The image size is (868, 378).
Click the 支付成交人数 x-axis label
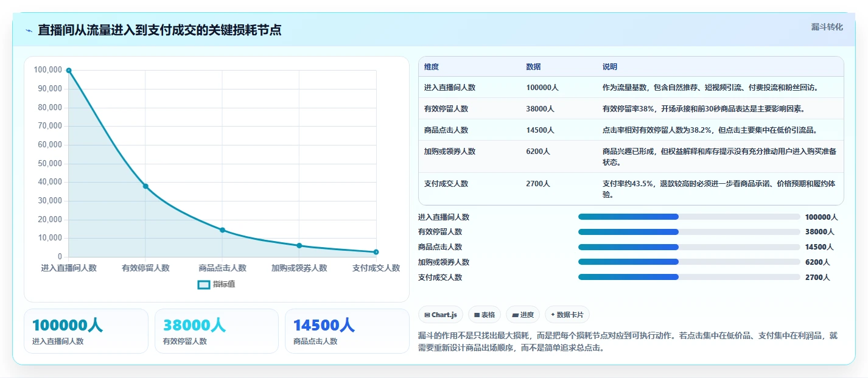click(x=376, y=268)
